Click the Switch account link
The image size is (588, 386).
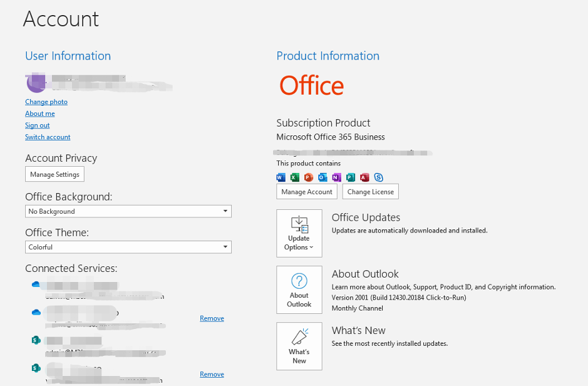48,137
